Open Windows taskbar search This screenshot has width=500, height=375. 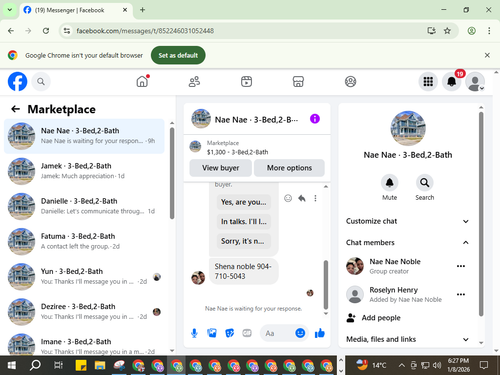[35, 365]
